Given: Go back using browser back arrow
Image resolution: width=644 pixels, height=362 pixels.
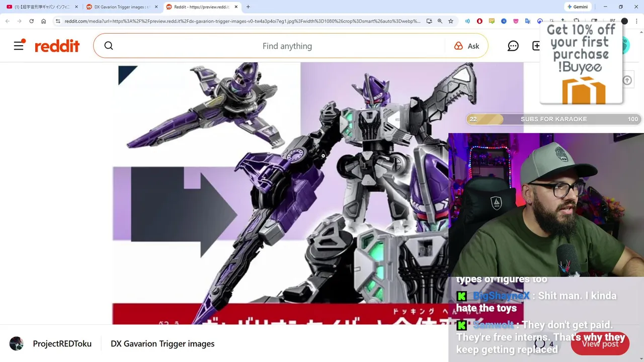Looking at the screenshot, I should click(x=8, y=21).
